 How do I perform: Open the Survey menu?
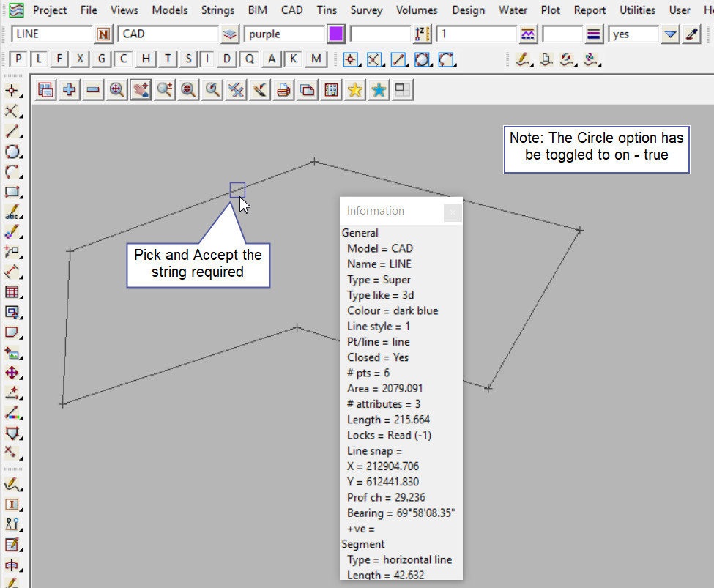(366, 10)
